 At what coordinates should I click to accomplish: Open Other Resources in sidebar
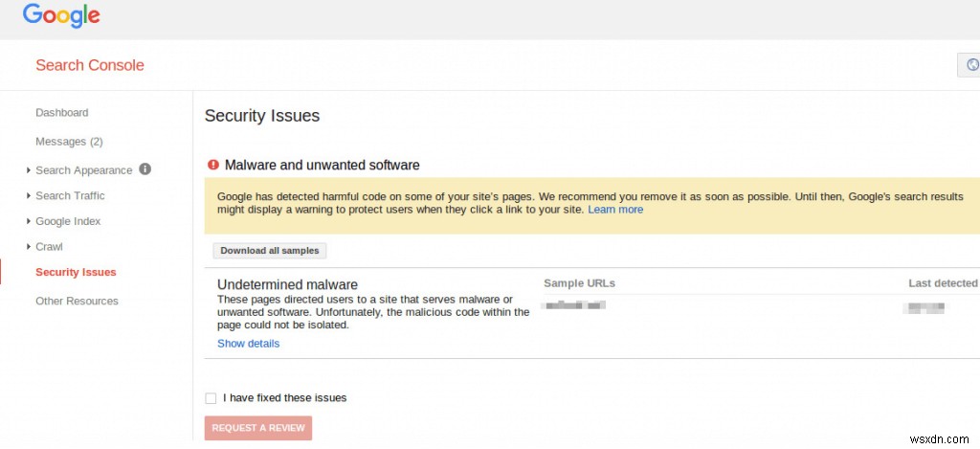click(x=77, y=302)
